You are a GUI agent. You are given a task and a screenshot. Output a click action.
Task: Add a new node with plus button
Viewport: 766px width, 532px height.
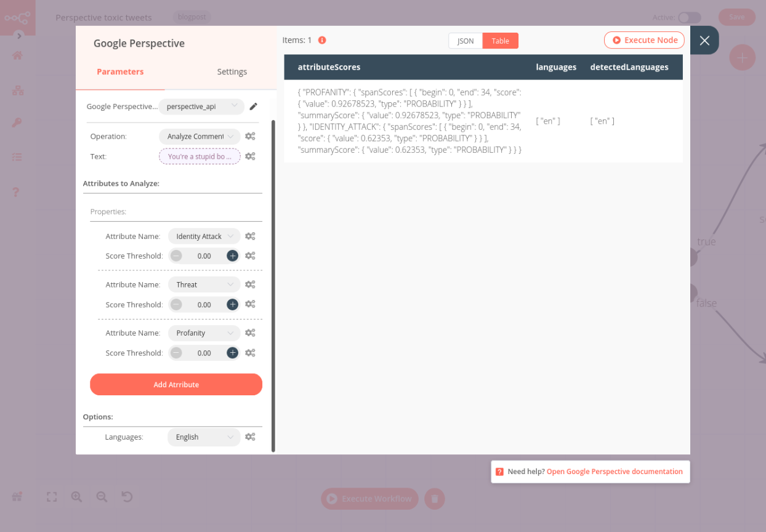coord(743,57)
